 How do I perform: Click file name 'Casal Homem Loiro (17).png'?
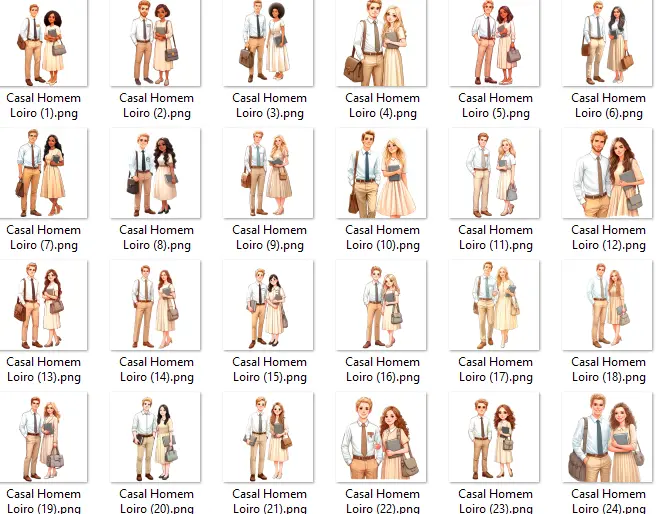(x=495, y=369)
